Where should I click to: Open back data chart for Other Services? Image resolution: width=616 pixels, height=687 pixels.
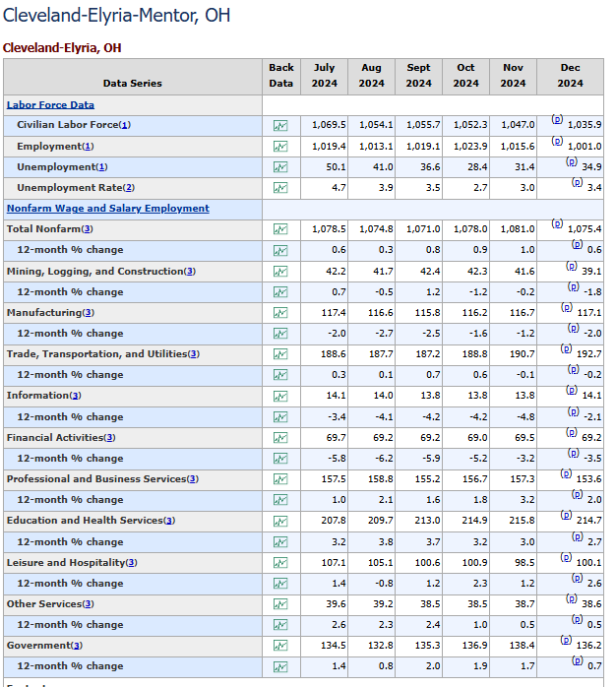tap(280, 604)
